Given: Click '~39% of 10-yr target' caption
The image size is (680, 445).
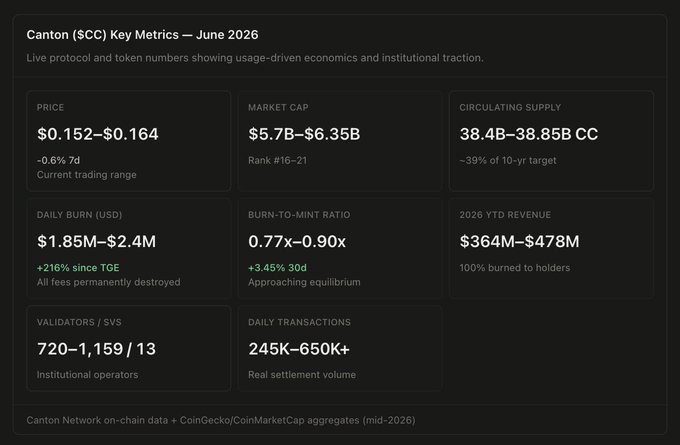Looking at the screenshot, I should (x=508, y=160).
